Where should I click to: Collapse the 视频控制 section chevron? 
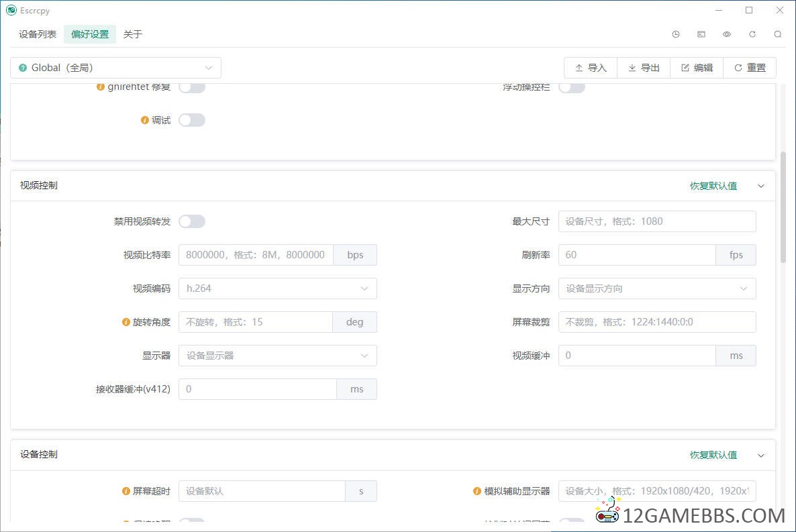tap(761, 186)
